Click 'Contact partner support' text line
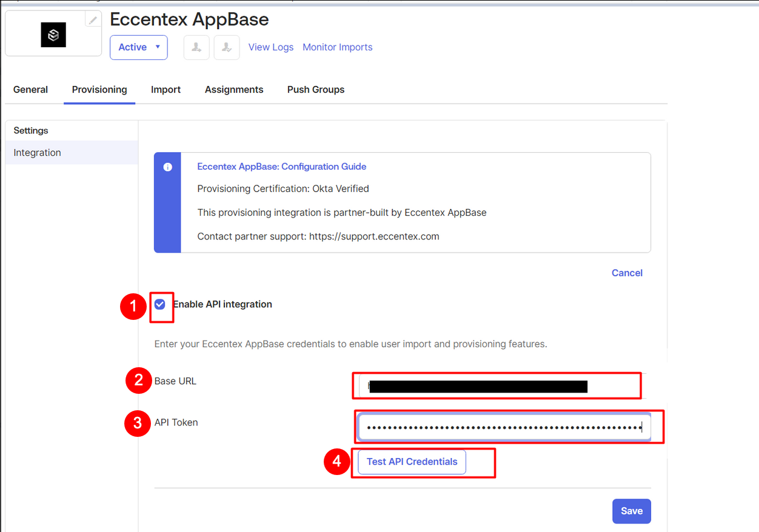This screenshot has height=532, width=759. click(318, 236)
